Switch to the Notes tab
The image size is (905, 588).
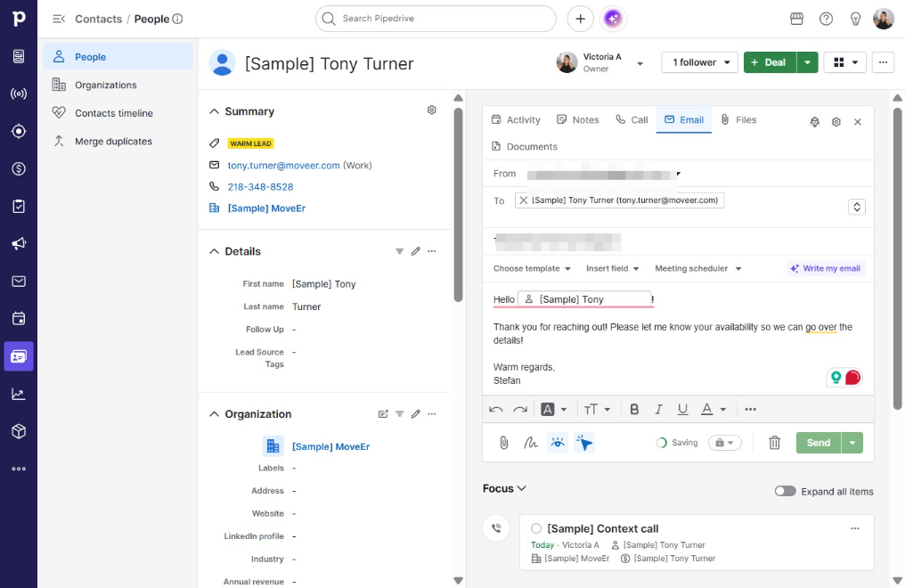(578, 119)
